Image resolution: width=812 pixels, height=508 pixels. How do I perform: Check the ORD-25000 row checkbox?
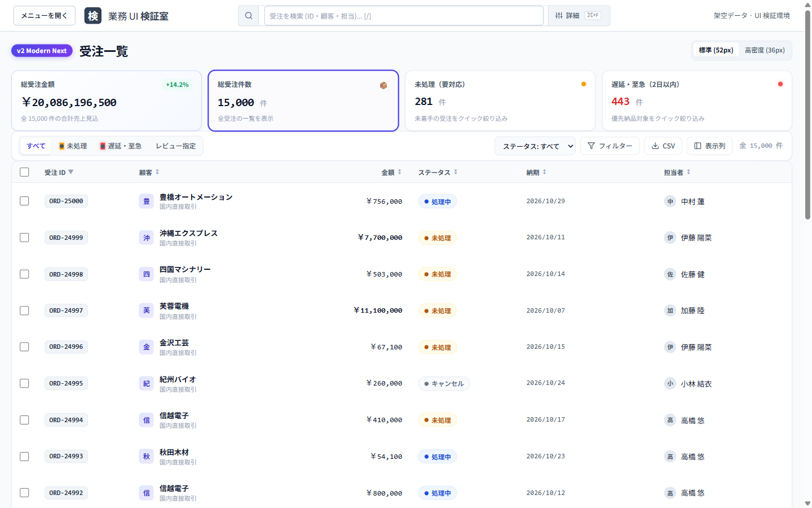pos(24,201)
